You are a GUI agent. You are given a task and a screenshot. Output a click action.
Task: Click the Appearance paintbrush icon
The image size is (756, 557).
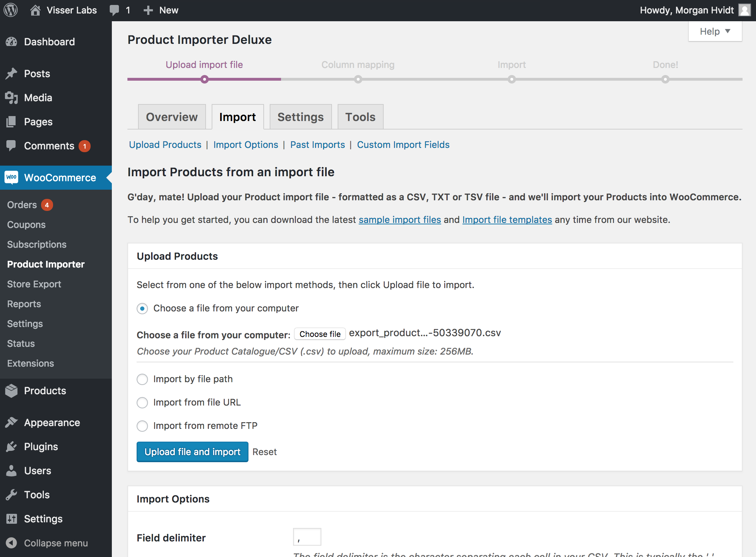point(11,423)
